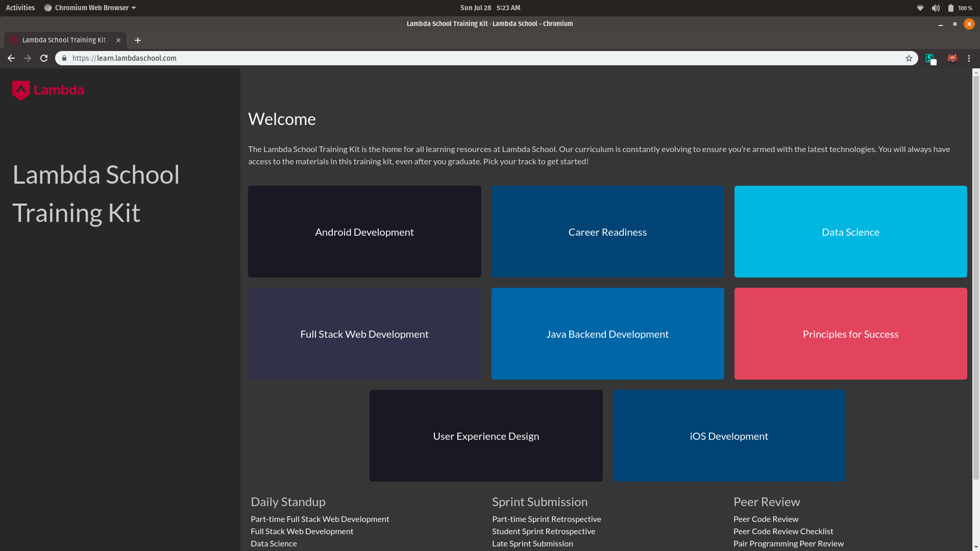Click the Lambda logo in the sidebar
980x551 pixels.
(x=48, y=90)
